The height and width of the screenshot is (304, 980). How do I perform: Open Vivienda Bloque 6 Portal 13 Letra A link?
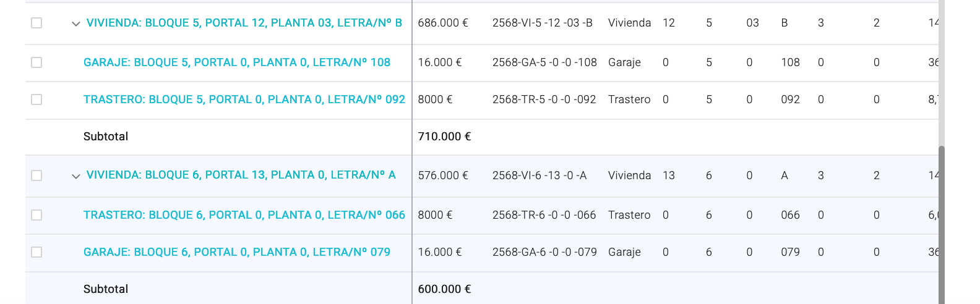(241, 175)
